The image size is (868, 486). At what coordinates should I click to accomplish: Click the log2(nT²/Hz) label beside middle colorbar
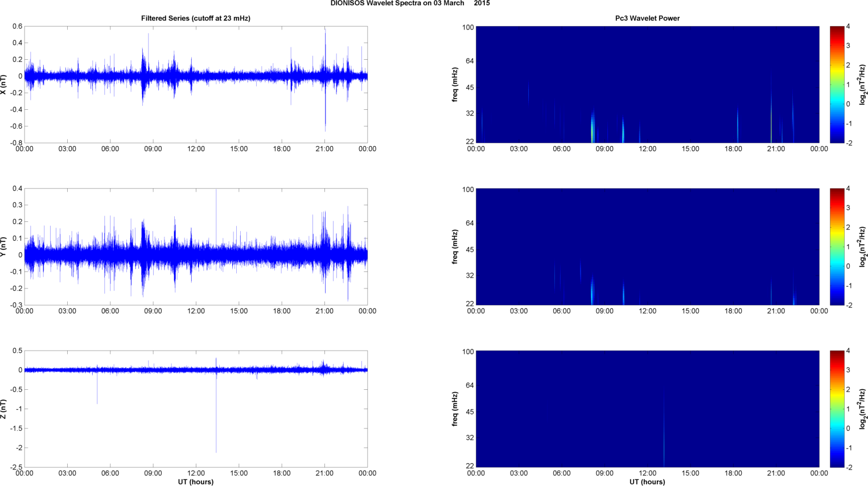tap(863, 246)
